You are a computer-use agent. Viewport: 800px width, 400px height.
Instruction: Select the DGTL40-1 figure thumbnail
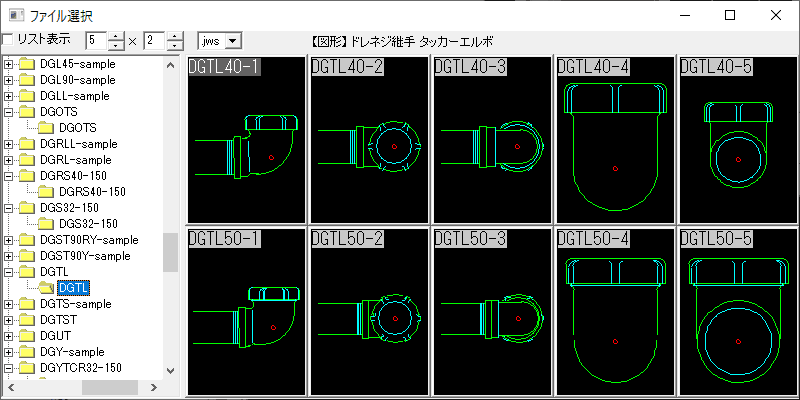point(246,140)
